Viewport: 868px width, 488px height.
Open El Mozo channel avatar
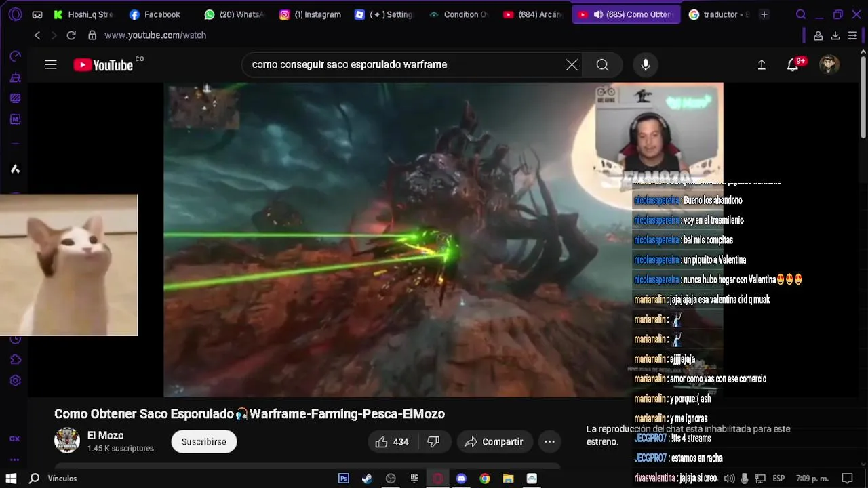point(67,441)
